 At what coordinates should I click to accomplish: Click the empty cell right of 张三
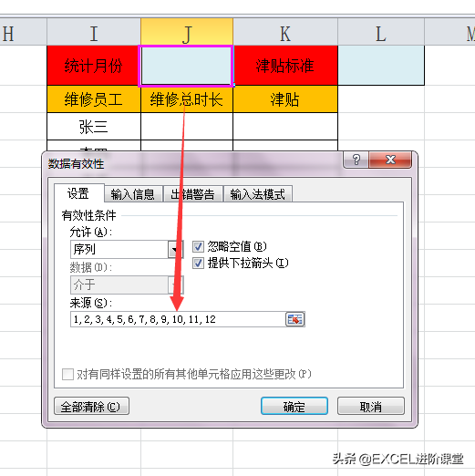pyautogui.click(x=187, y=127)
